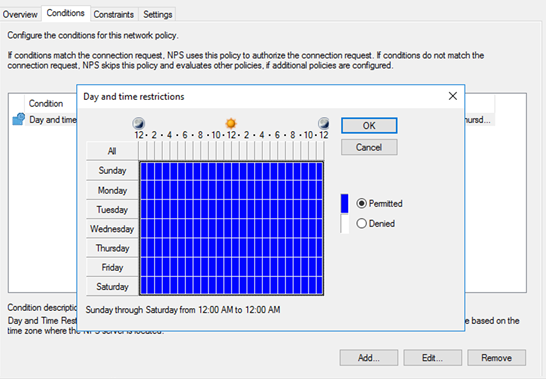Select the Saturday row header
Image resolution: width=546 pixels, height=379 pixels.
click(x=112, y=287)
